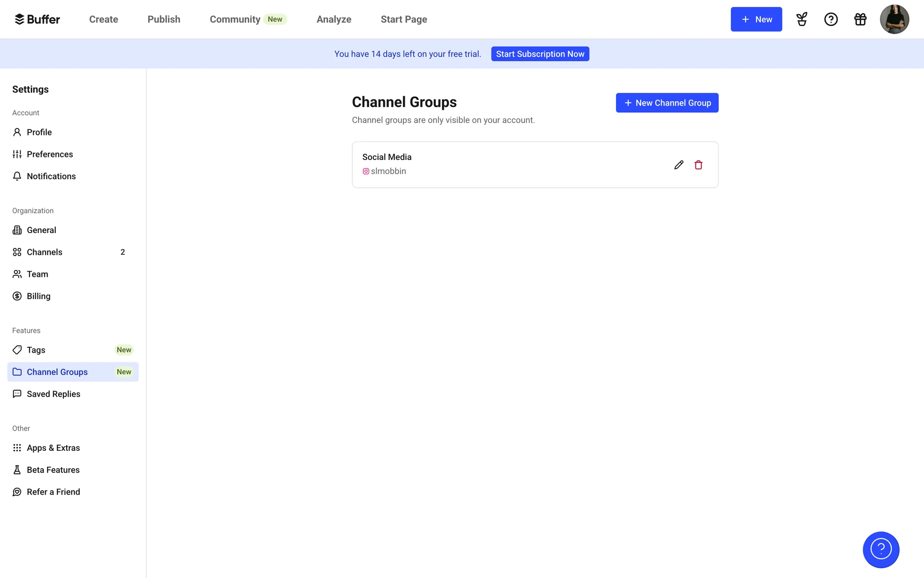Open Billing settings
This screenshot has width=924, height=578.
[38, 296]
